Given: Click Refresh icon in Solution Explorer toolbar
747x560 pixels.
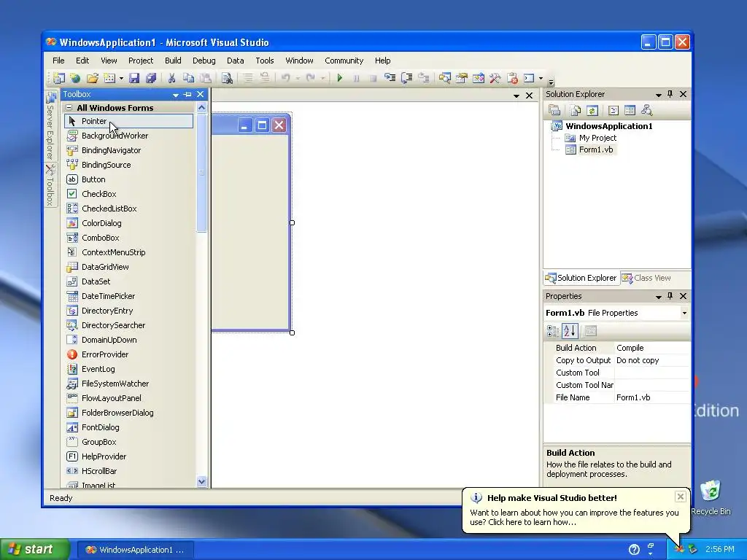Looking at the screenshot, I should pos(592,111).
